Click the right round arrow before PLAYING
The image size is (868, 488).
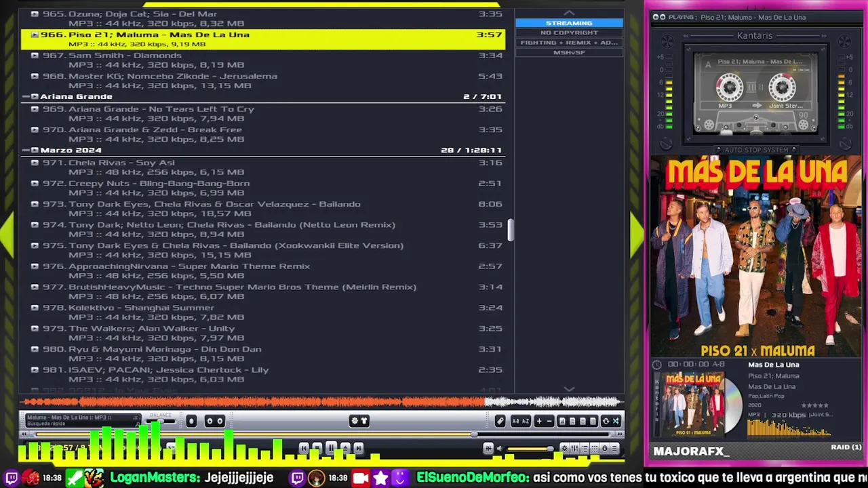(x=663, y=17)
